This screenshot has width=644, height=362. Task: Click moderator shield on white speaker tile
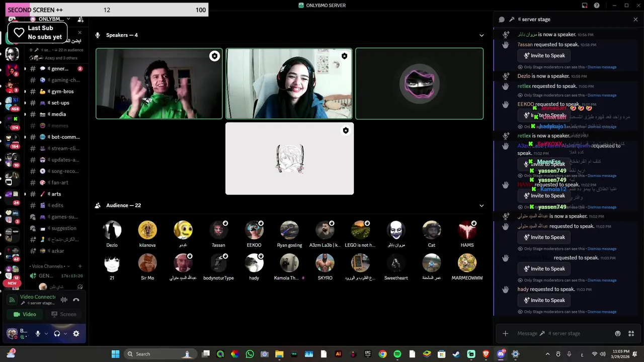click(x=346, y=131)
